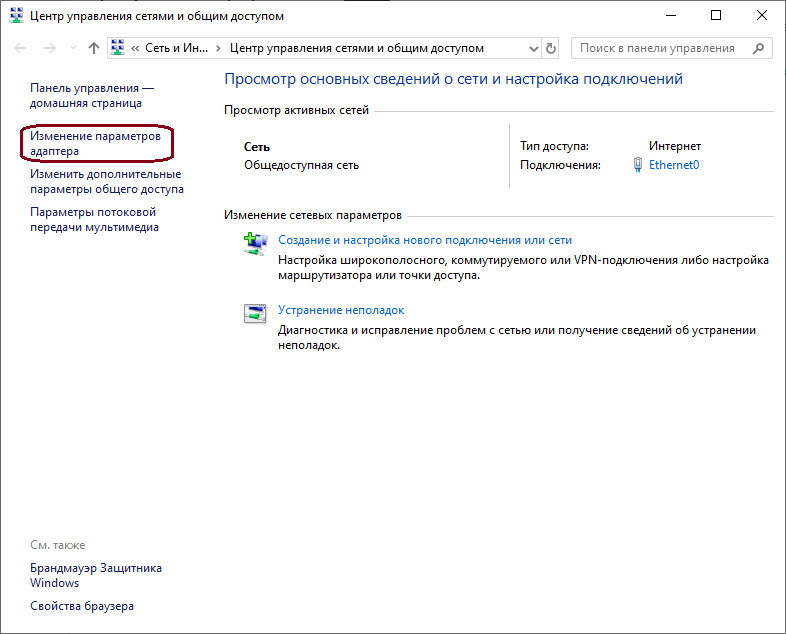Open the recent locations dropdown arrow
The width and height of the screenshot is (786, 634).
[73, 48]
